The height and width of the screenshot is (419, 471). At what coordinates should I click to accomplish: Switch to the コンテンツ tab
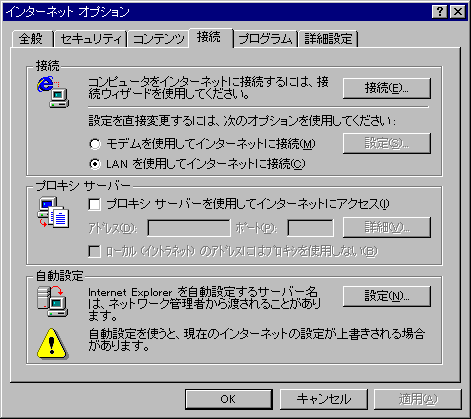(159, 39)
